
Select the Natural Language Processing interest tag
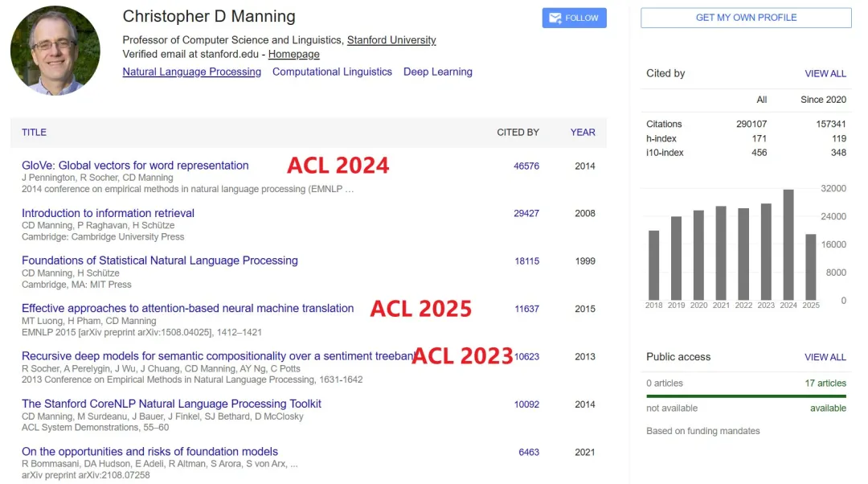pos(191,72)
